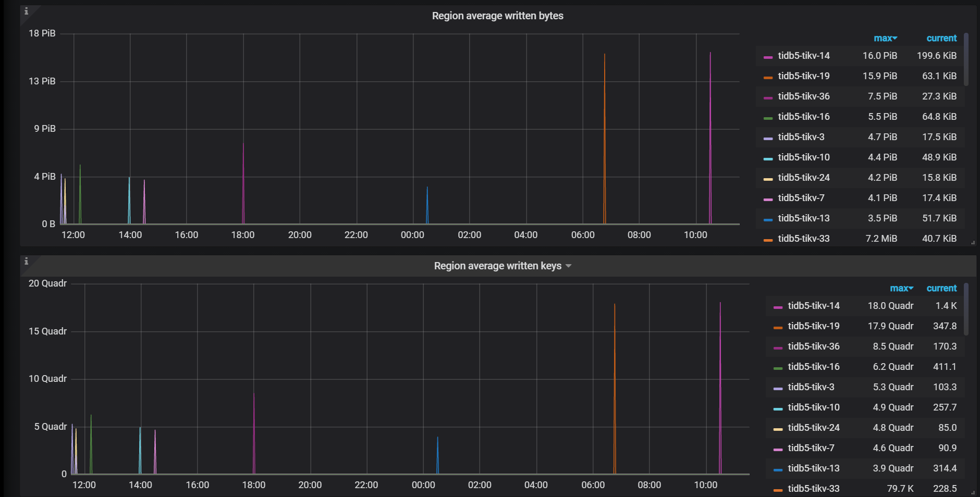Open color picker for tidb5-tikv-19 bytes swatch

pyautogui.click(x=768, y=78)
